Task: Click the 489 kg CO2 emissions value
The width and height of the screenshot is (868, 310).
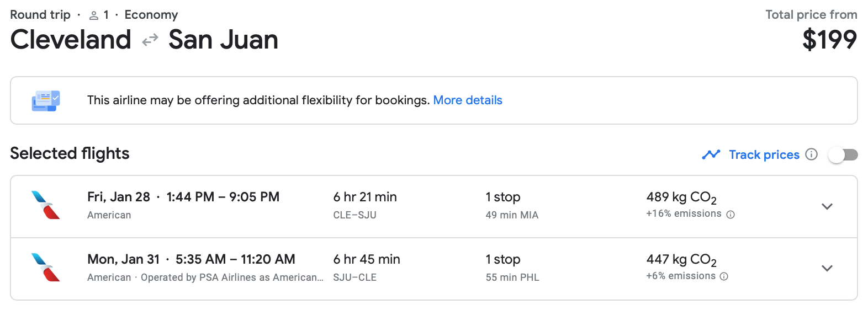Action: click(681, 197)
